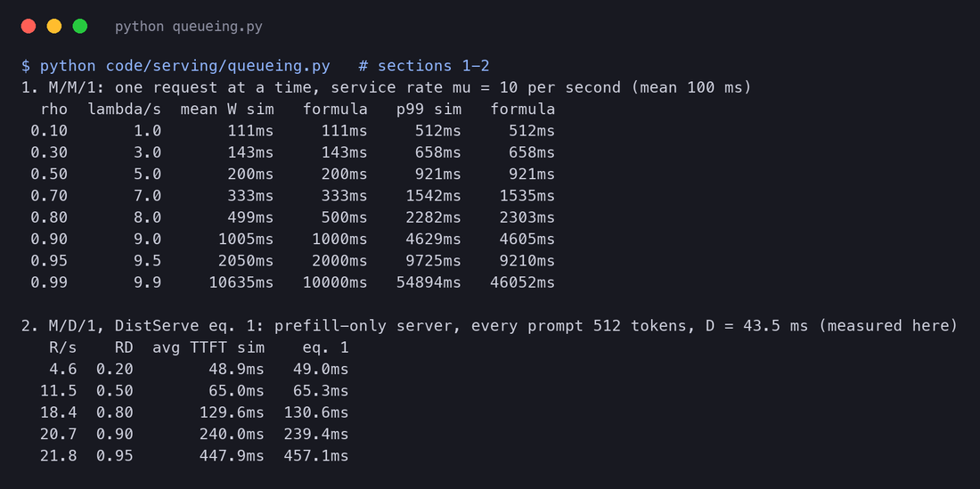Click the avg TTFT sim value 447.9ms

pos(232,456)
